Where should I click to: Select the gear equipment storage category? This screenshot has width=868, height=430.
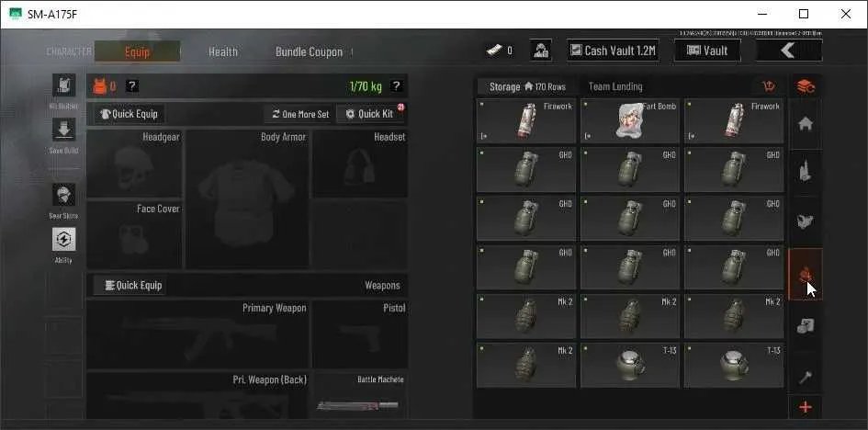point(806,222)
